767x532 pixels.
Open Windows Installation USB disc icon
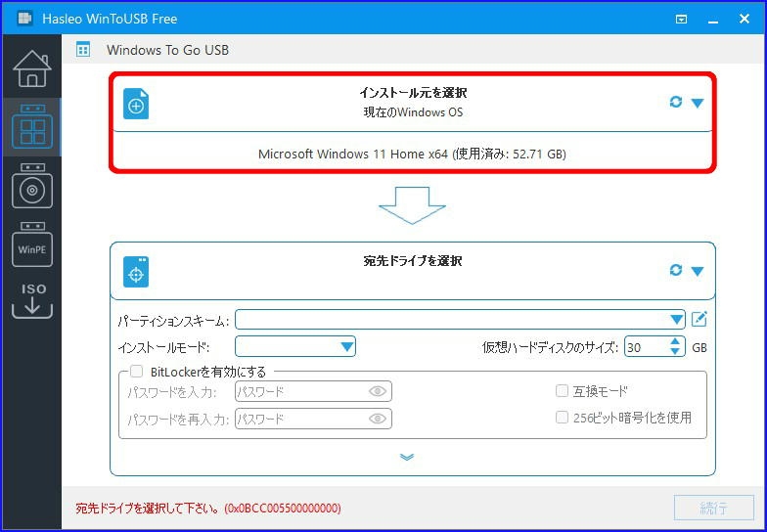click(x=32, y=186)
